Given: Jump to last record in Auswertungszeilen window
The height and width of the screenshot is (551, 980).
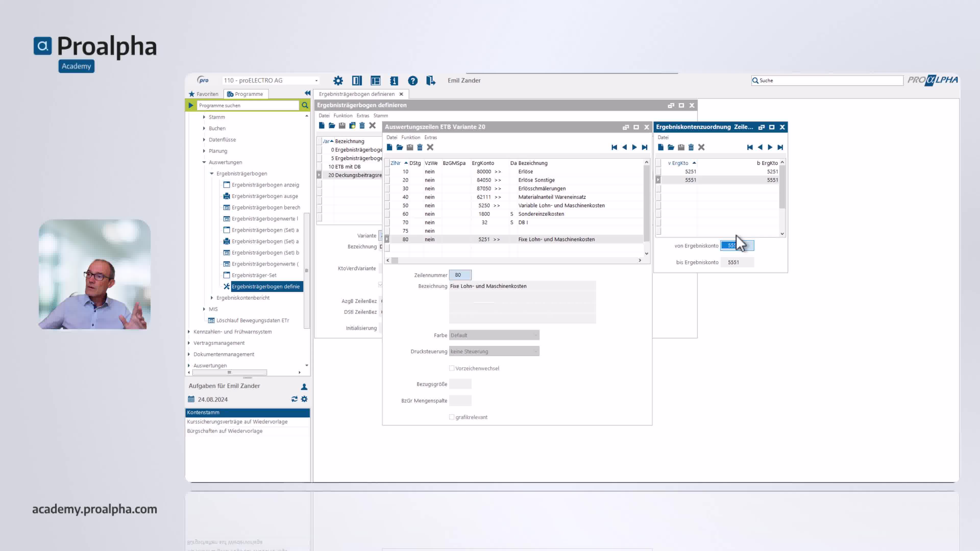Looking at the screenshot, I should tap(644, 147).
